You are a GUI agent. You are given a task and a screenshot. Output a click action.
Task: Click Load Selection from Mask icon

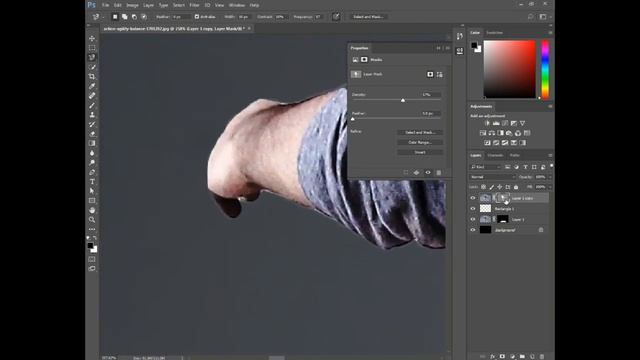click(x=406, y=173)
